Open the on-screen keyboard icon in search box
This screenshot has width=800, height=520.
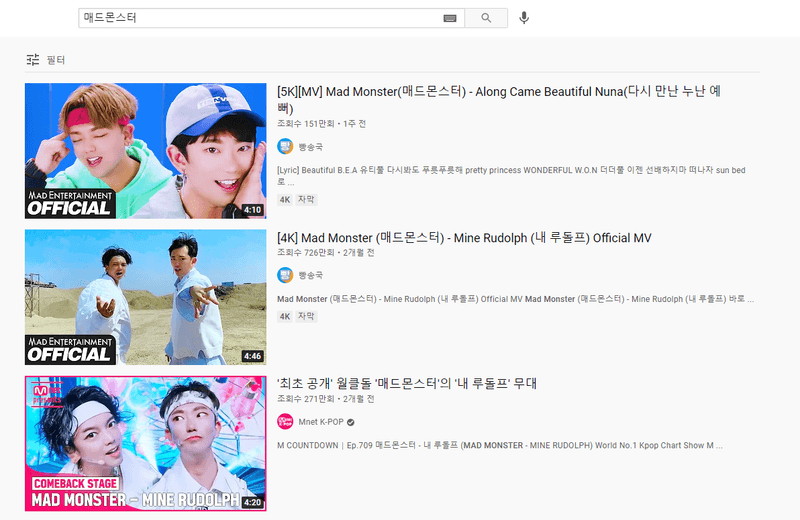[449, 18]
